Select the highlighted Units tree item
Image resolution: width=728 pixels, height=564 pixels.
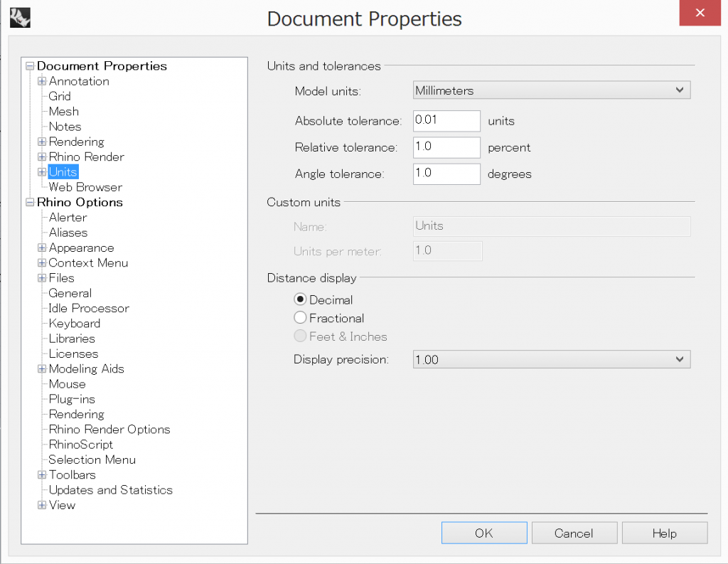[x=63, y=172]
